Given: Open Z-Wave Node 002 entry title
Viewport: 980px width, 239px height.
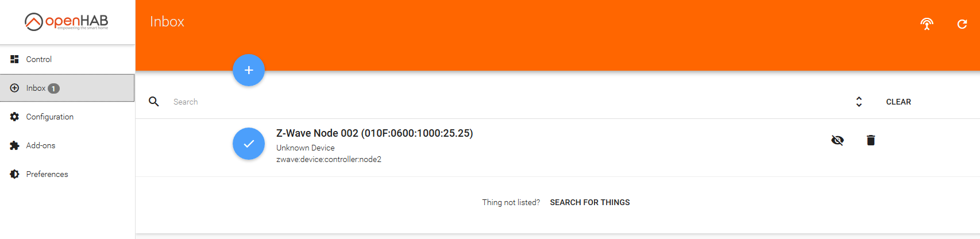Looking at the screenshot, I should [375, 133].
